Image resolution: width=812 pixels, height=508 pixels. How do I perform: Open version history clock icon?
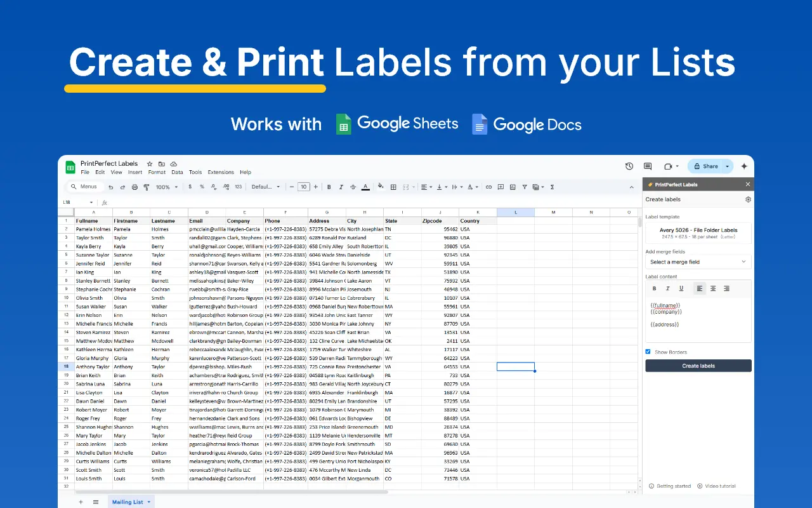point(629,166)
